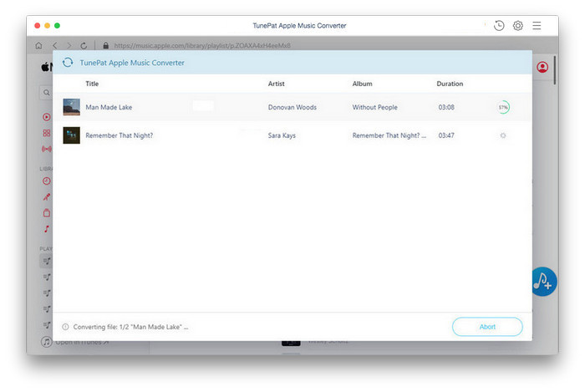
Task: Click the Duration column header
Action: pyautogui.click(x=450, y=84)
